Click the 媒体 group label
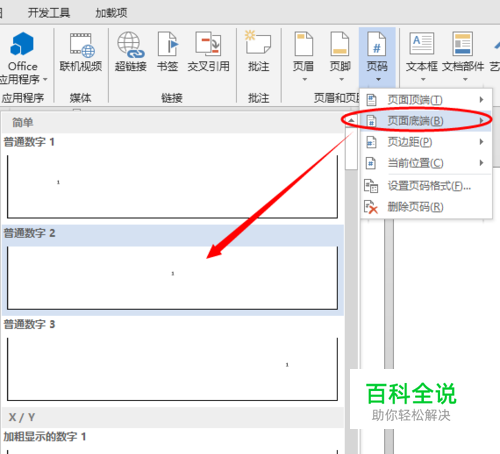The height and width of the screenshot is (454, 500). pyautogui.click(x=80, y=98)
